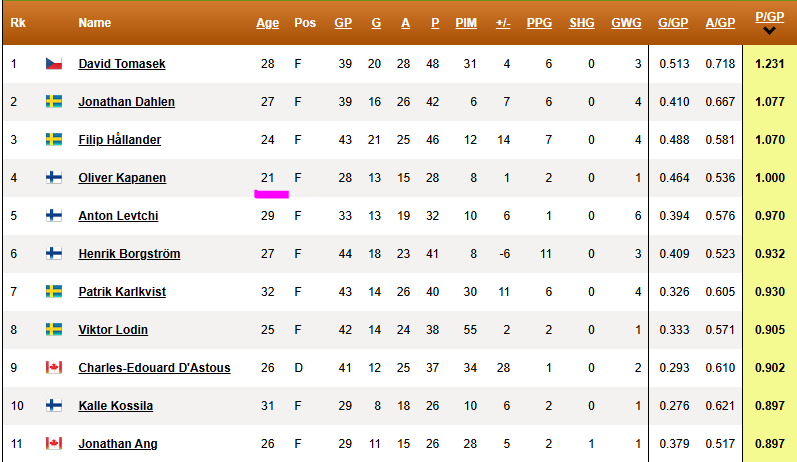Click the Czech flag beside David Tomasek
Screen dimensions: 797x462
[x=54, y=64]
